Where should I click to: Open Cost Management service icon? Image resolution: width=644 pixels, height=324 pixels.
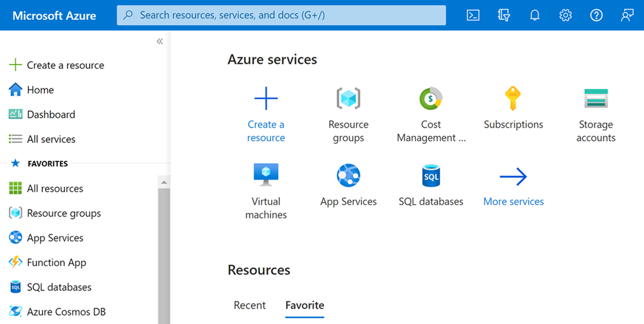(x=431, y=99)
